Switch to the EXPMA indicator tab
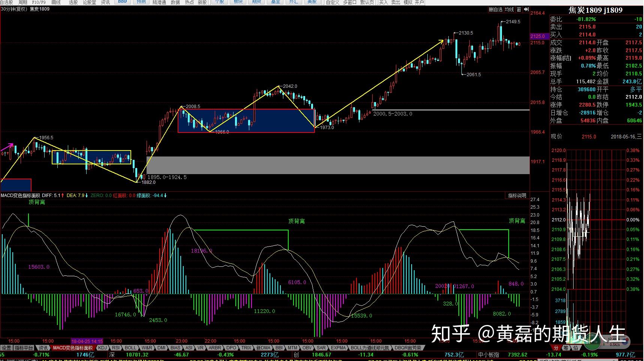Image resolution: width=644 pixels, height=361 pixels. pyautogui.click(x=338, y=348)
